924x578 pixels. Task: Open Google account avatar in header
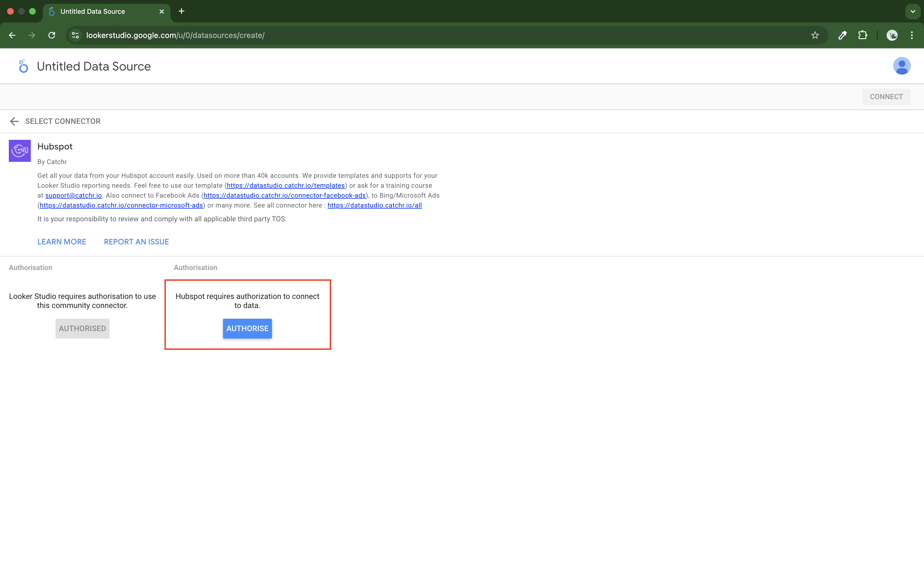click(901, 66)
